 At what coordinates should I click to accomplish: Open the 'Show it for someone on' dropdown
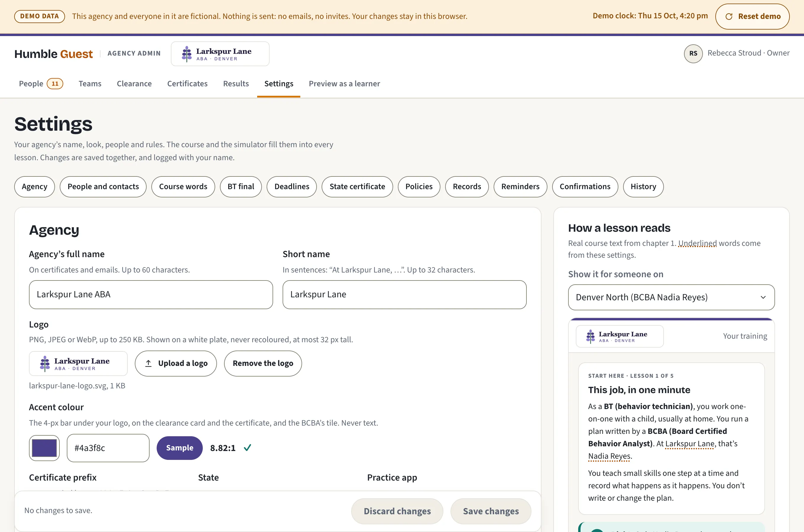tap(671, 297)
